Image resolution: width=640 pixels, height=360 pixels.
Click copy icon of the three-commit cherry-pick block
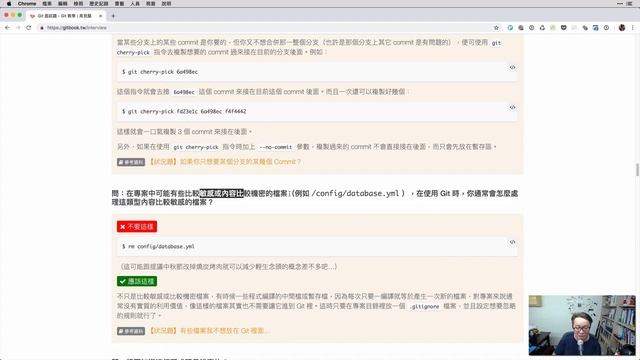coord(512,107)
